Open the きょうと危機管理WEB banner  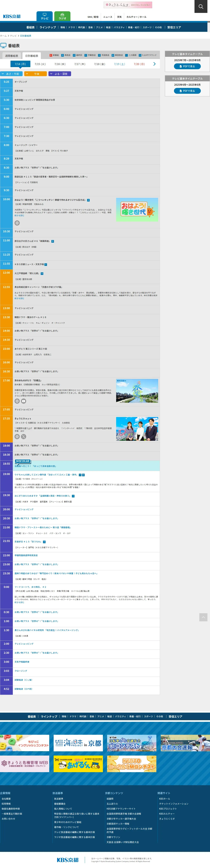click(25, 764)
